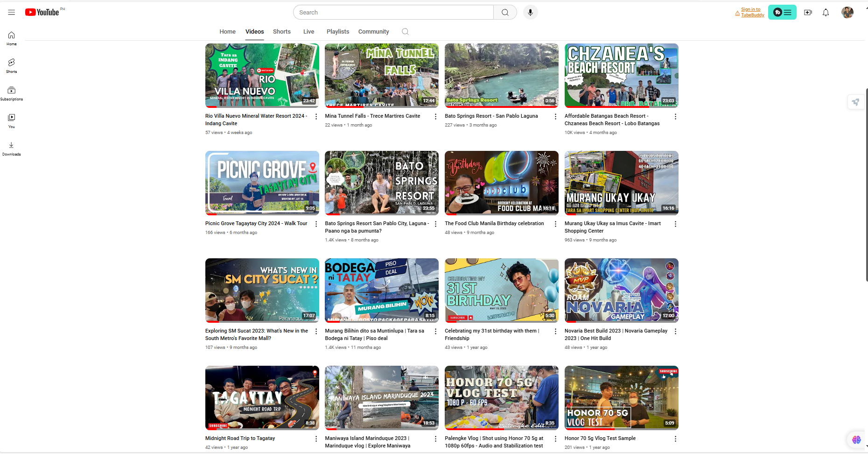Open options for Picnic Grove Tagaytay video

pyautogui.click(x=316, y=224)
